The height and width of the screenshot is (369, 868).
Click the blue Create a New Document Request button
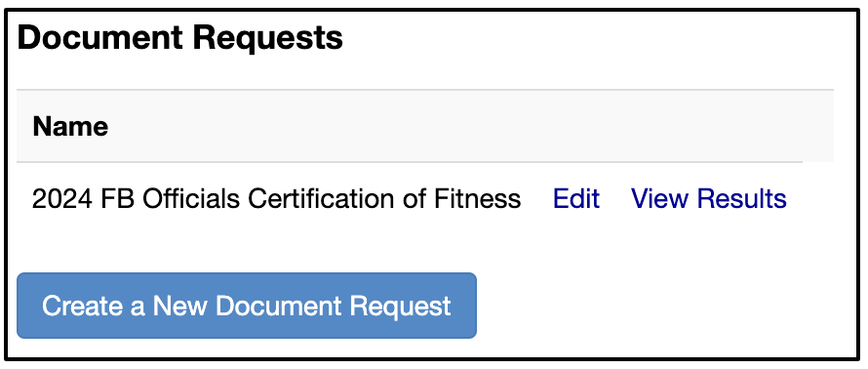point(247,306)
